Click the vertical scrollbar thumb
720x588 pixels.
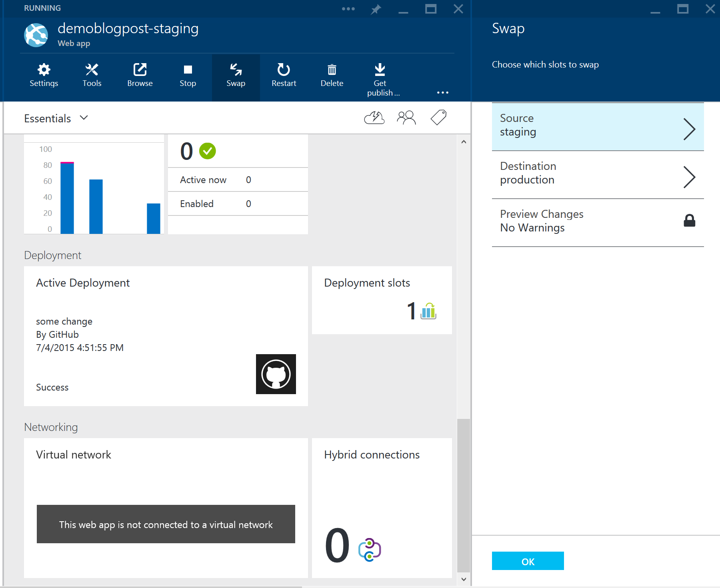463,495
